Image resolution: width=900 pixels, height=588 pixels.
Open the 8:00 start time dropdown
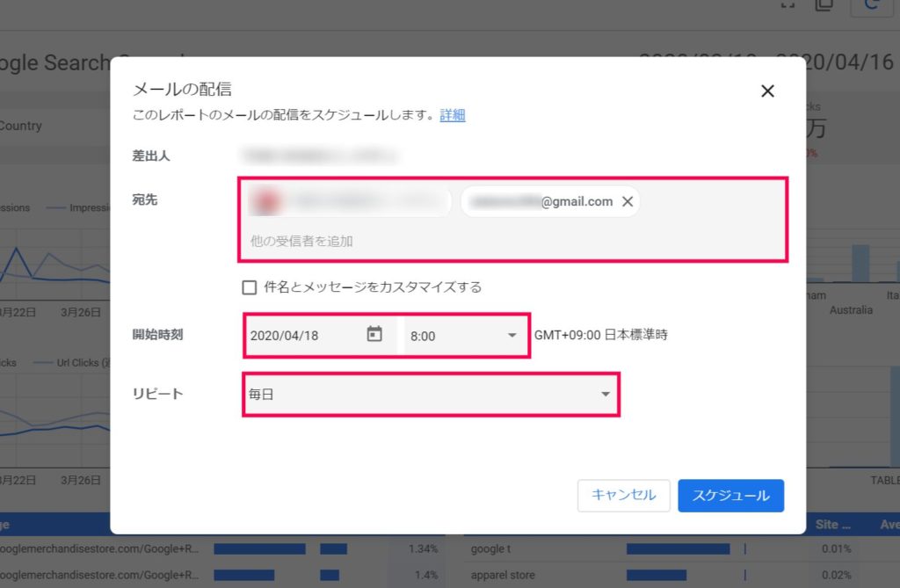click(x=465, y=336)
